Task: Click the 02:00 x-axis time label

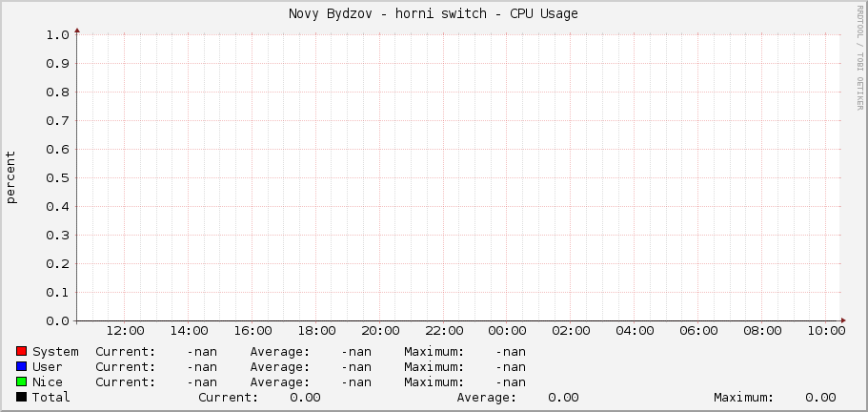Action: tap(571, 331)
